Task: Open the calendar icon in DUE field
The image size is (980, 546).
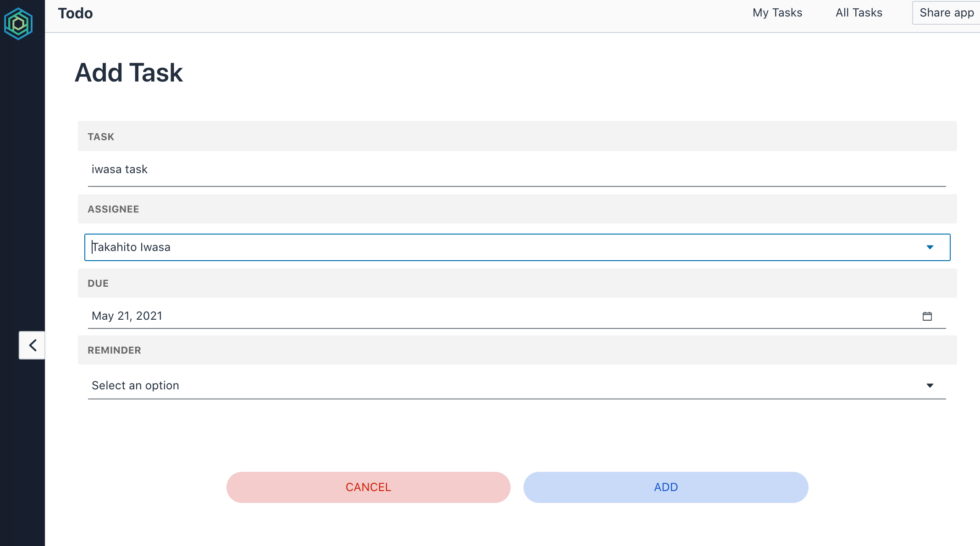Action: click(x=928, y=316)
